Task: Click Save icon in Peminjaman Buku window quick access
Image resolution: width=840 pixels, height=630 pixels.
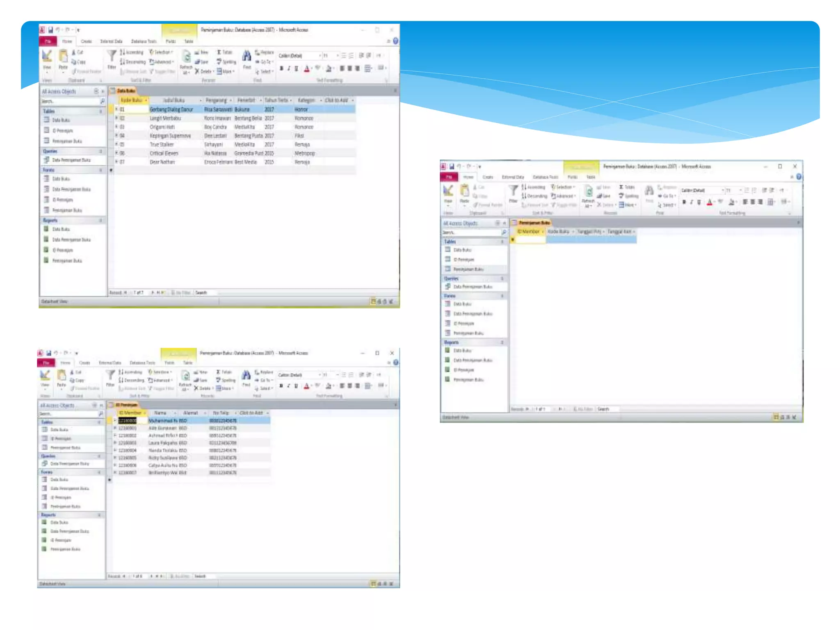Action: [451, 167]
